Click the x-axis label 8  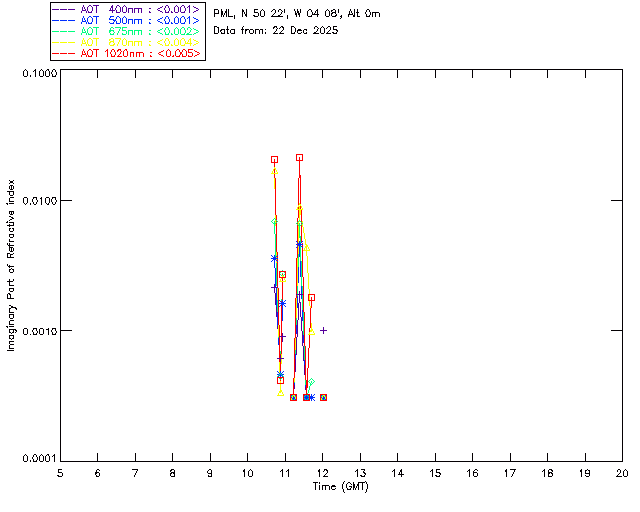[x=173, y=473]
